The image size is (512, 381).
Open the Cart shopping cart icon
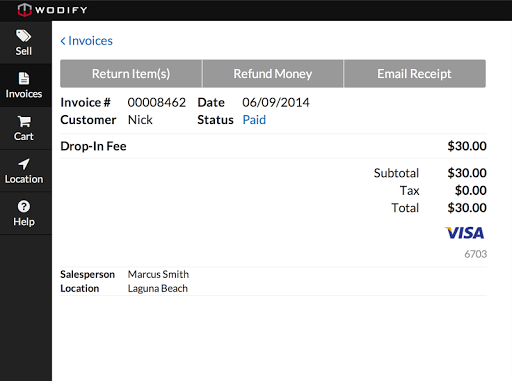click(x=24, y=121)
